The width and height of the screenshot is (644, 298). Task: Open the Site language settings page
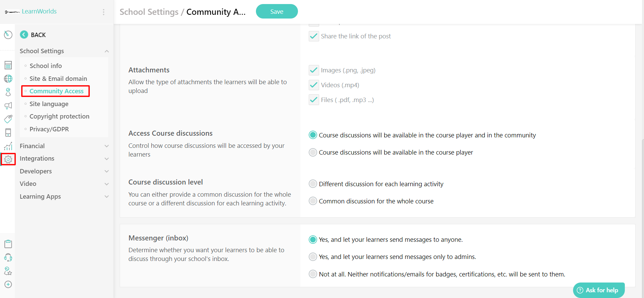pos(49,104)
